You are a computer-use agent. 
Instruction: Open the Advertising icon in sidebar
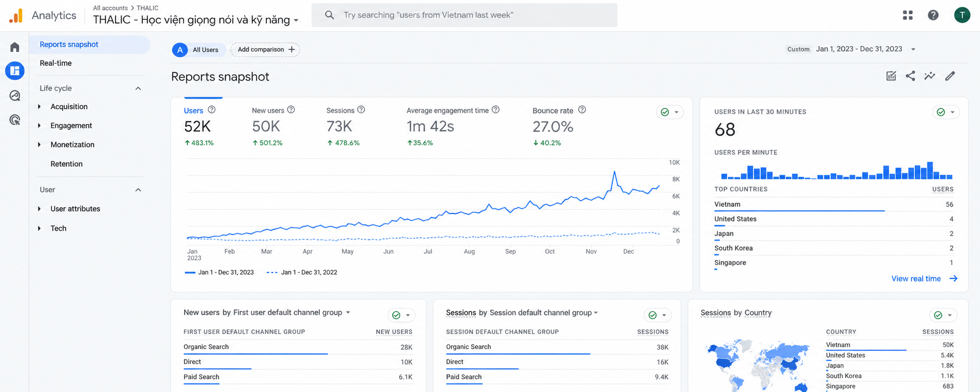tap(15, 120)
